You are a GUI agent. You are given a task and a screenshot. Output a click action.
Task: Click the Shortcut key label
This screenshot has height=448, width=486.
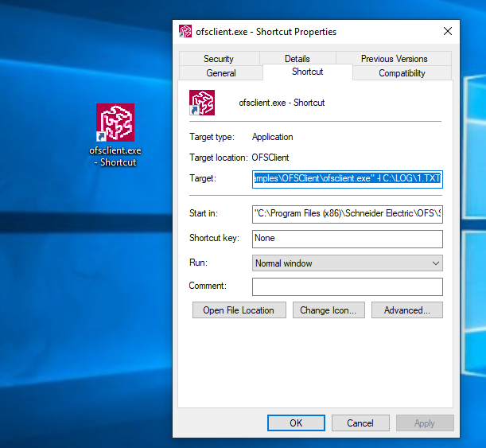pyautogui.click(x=214, y=238)
